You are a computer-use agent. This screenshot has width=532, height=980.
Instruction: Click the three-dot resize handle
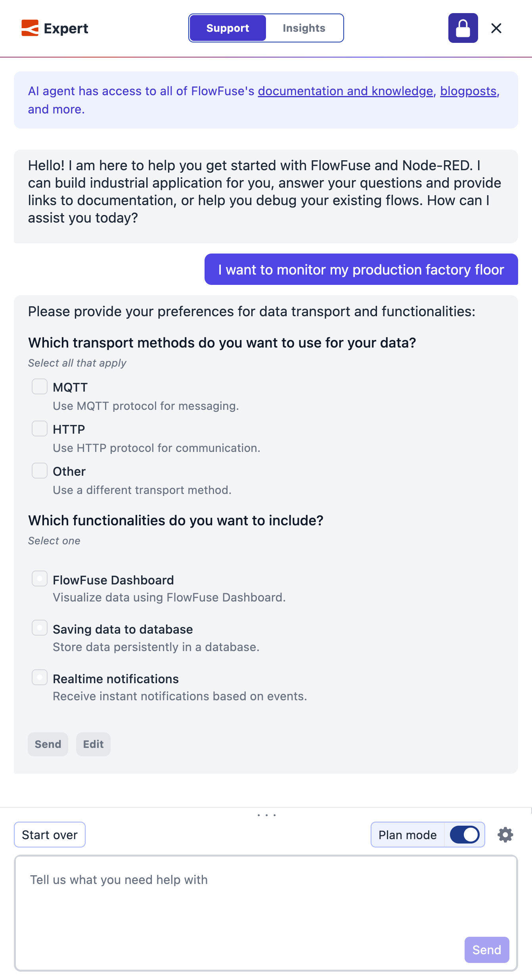[x=266, y=815]
